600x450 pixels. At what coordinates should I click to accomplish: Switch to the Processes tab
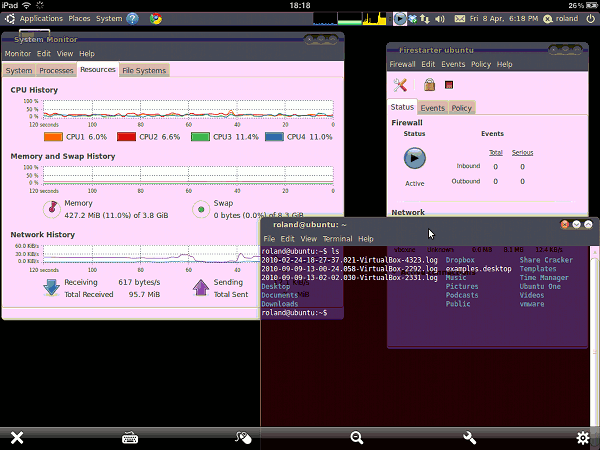coord(56,70)
